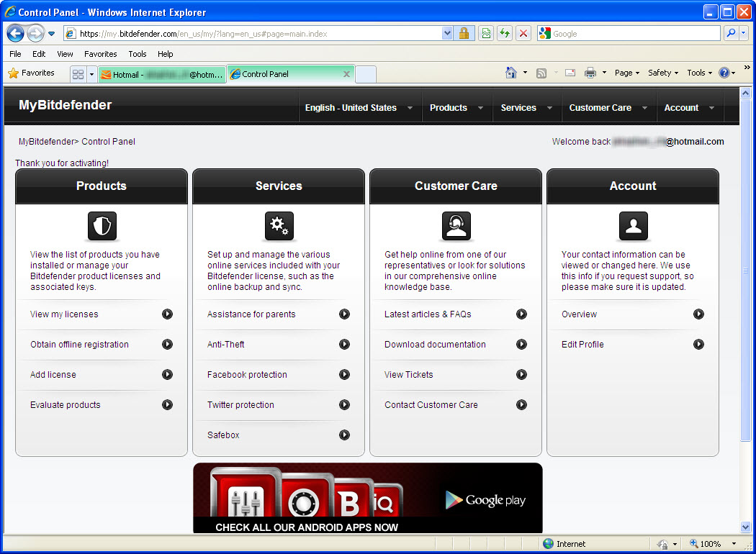Click the Services gears icon
The image size is (756, 554).
(279, 226)
